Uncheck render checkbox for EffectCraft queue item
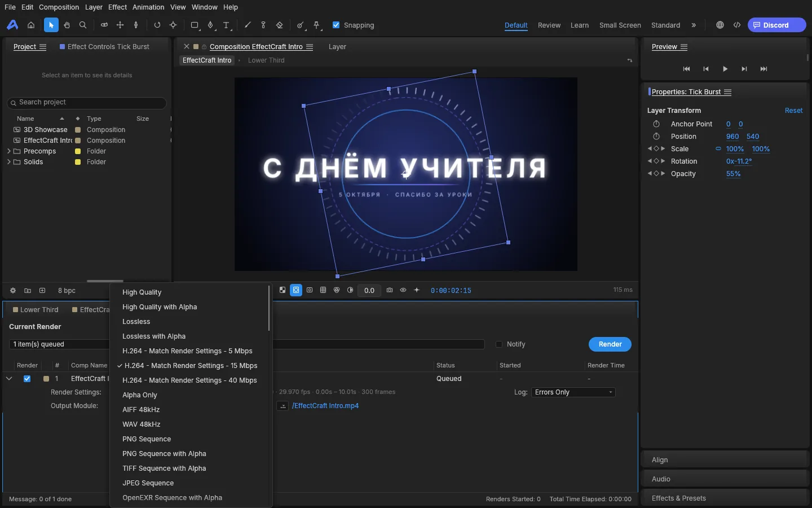This screenshot has height=508, width=812. pyautogui.click(x=27, y=379)
